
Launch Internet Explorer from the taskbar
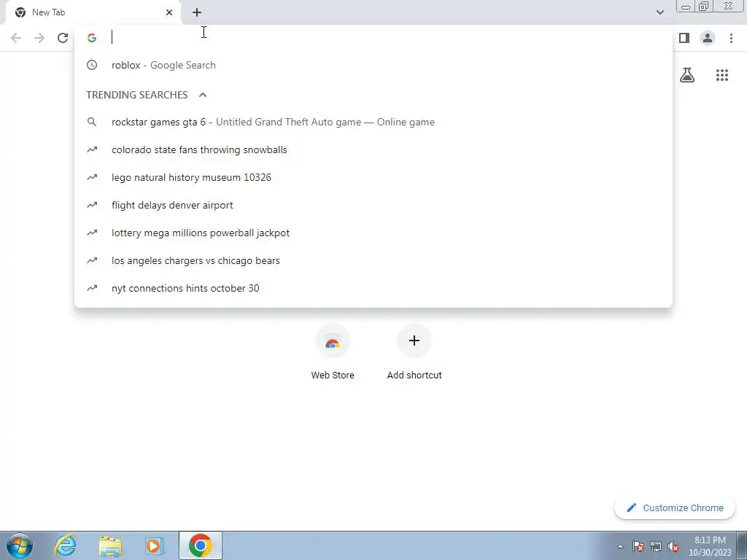click(x=65, y=545)
